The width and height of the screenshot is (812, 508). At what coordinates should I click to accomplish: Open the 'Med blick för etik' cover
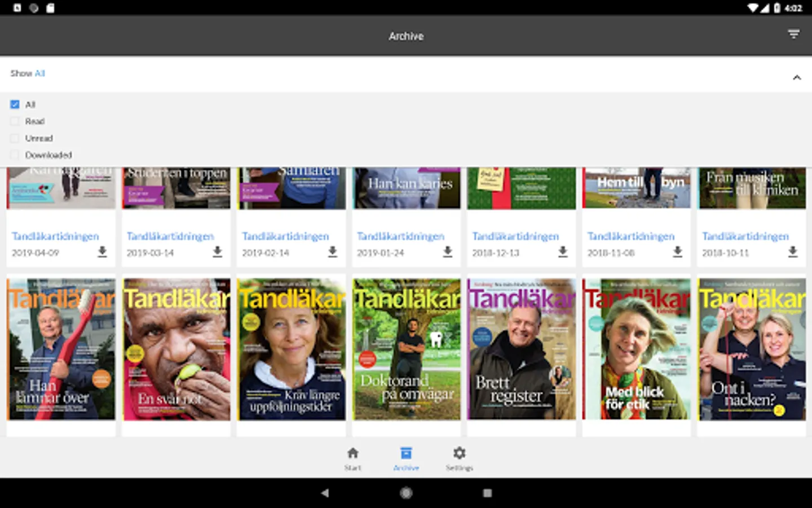[x=637, y=349]
